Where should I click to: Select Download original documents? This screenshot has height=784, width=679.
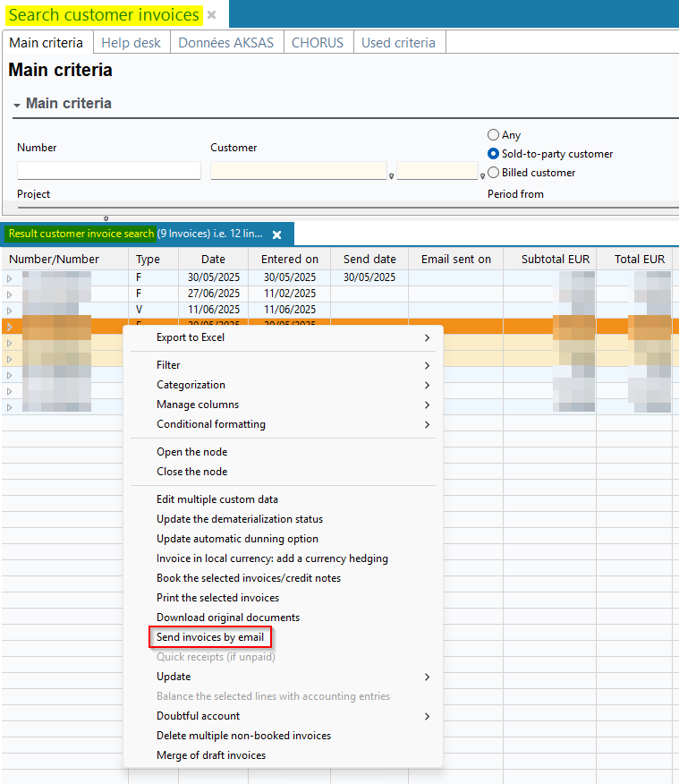[x=228, y=618]
